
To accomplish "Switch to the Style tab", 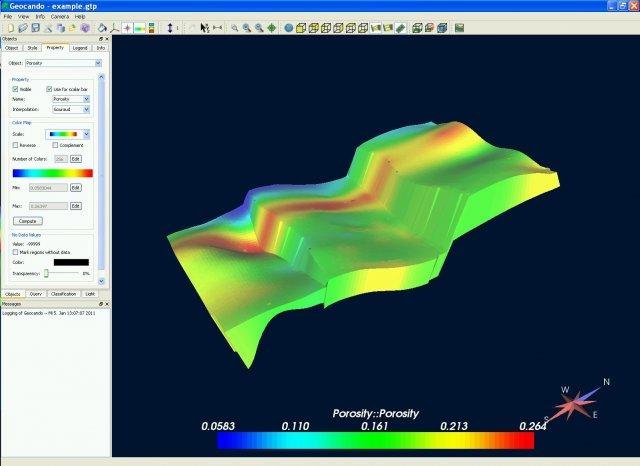I will (32, 48).
